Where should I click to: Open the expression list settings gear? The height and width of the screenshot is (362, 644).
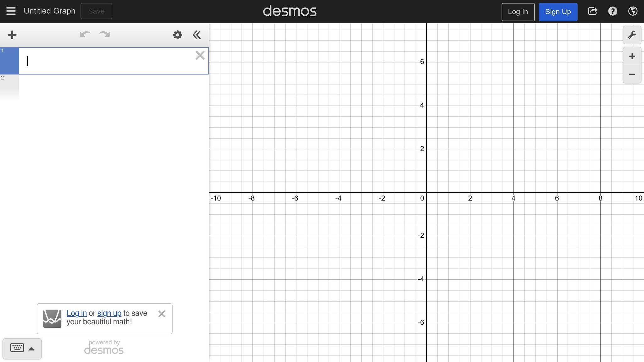pos(177,35)
